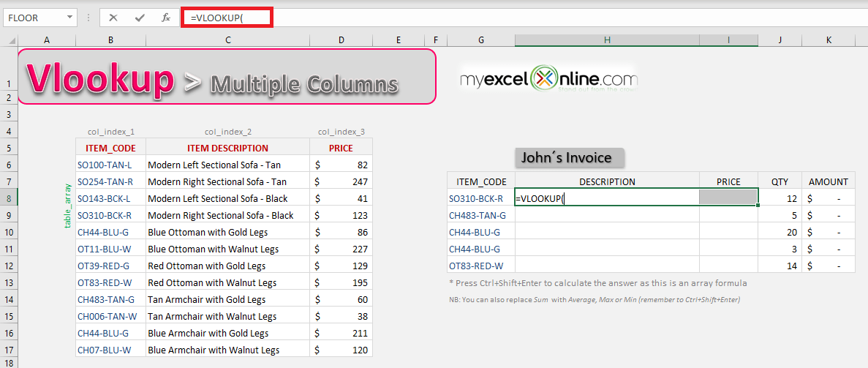The height and width of the screenshot is (368, 868).
Task: Click the vertical table_array label
Action: click(x=69, y=207)
